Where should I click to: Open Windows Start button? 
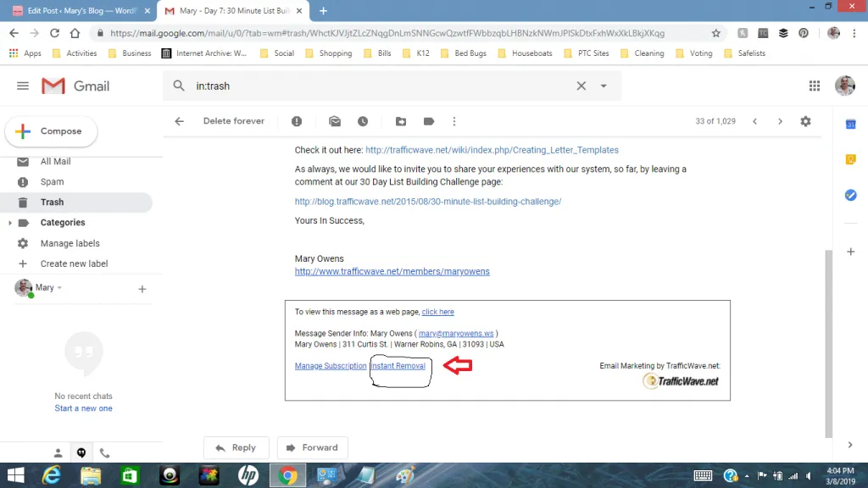tap(15, 475)
